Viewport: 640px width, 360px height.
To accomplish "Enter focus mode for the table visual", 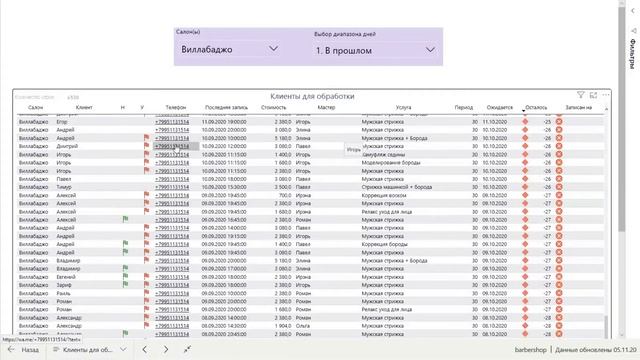I will [593, 95].
